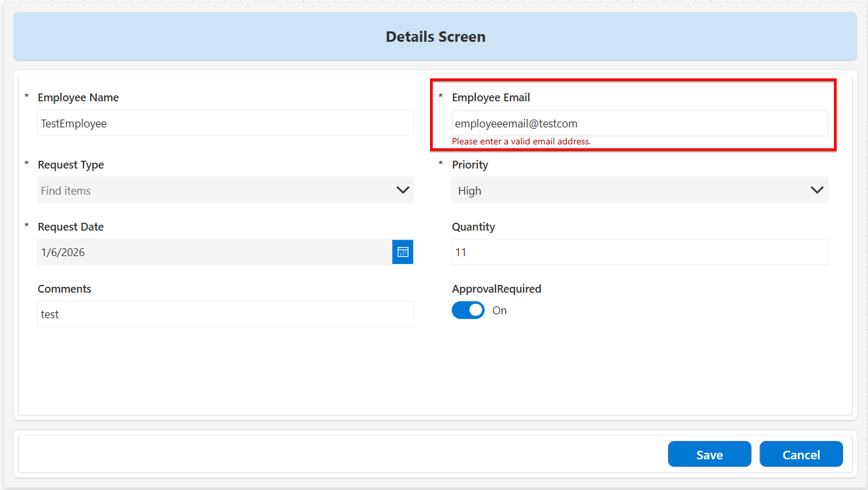Click the 'Find items' placeholder in Request Type
Image resolution: width=868 pixels, height=490 pixels.
tap(66, 191)
